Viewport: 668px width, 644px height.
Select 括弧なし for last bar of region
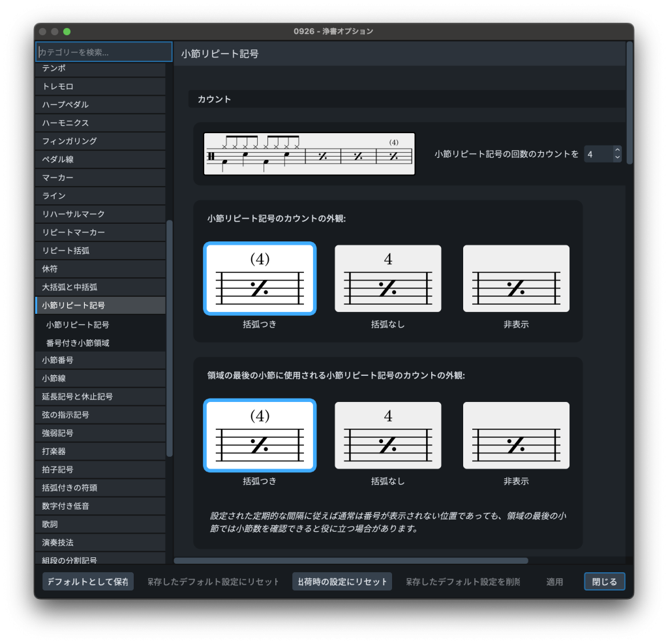coord(387,435)
